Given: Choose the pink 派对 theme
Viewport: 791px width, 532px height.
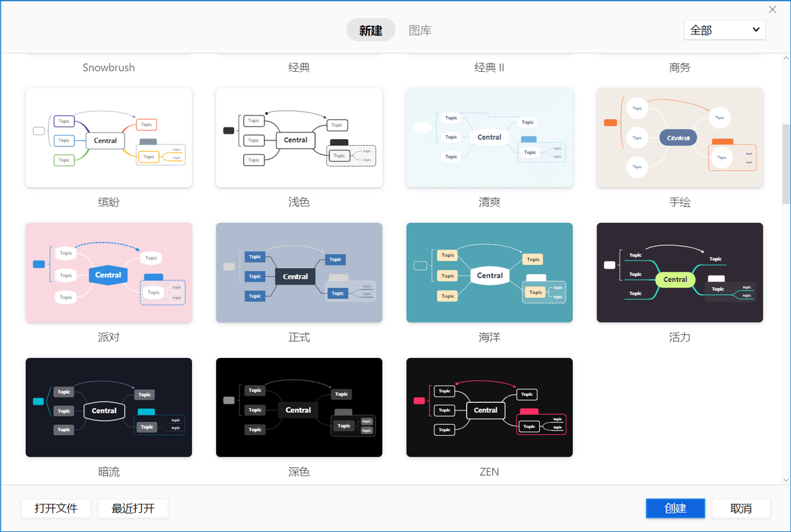Looking at the screenshot, I should tap(109, 272).
